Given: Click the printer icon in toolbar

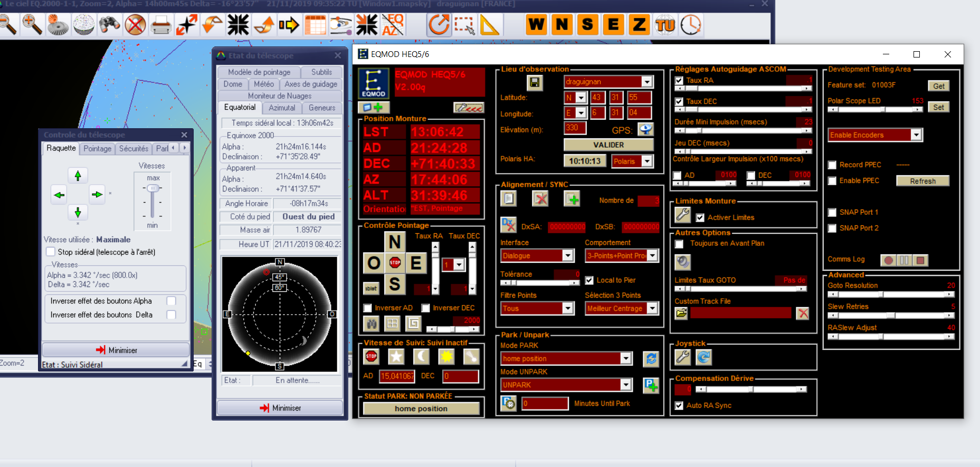Looking at the screenshot, I should point(160,25).
